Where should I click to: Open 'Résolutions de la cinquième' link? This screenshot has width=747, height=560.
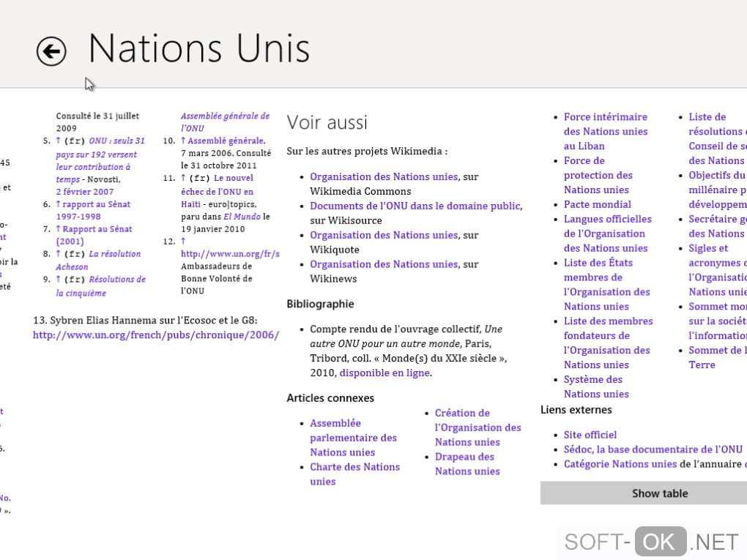coord(100,285)
